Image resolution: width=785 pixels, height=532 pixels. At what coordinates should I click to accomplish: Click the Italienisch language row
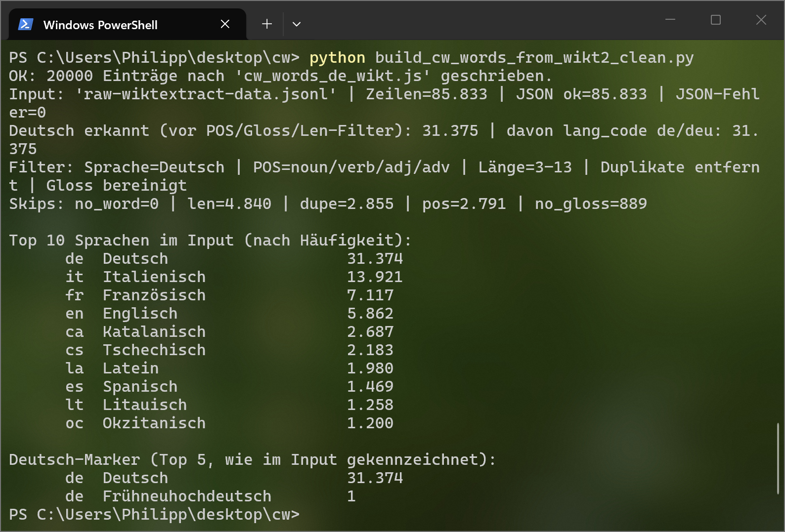pos(234,277)
